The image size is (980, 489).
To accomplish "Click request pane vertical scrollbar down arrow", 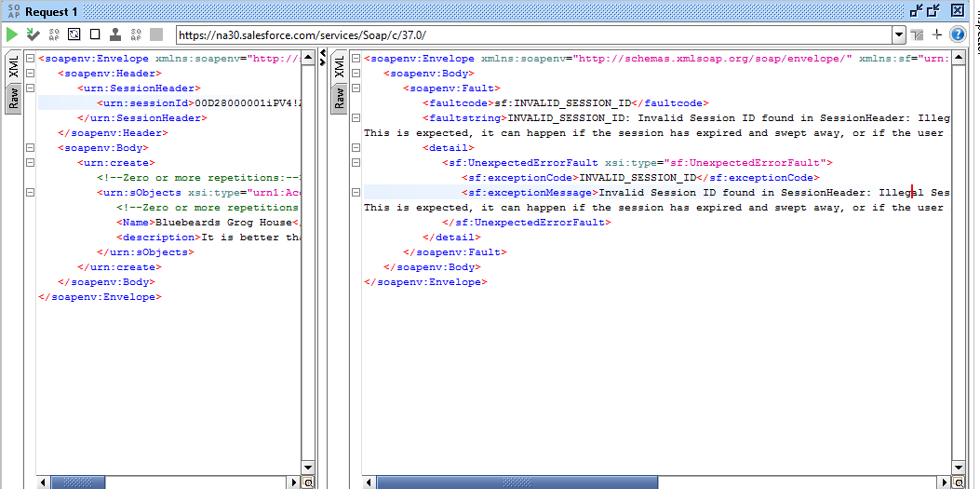I will click(308, 469).
